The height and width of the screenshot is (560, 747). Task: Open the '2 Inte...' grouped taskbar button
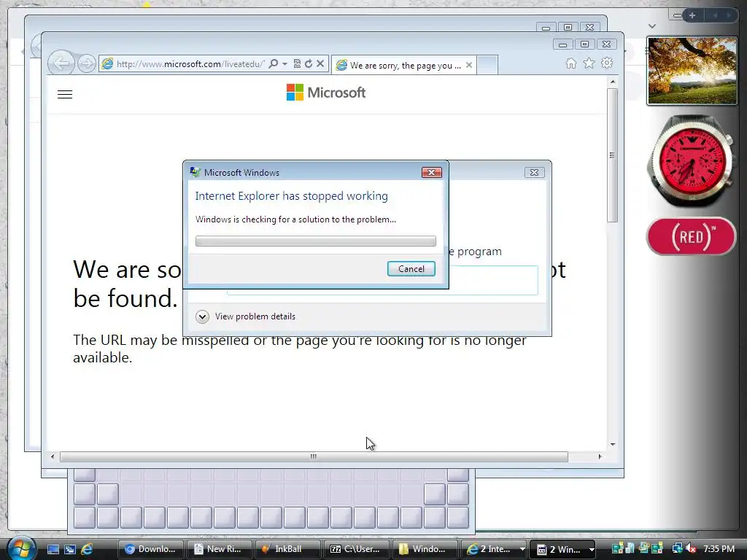coord(494,549)
